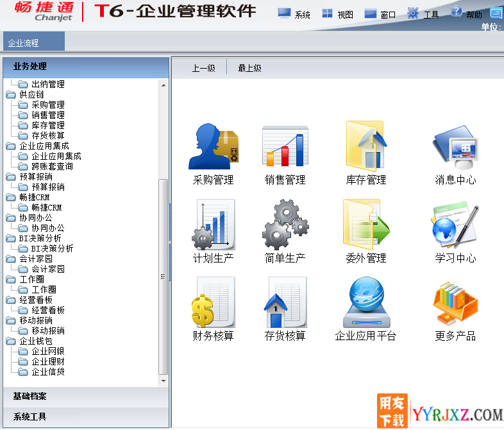Click the 上一级 navigation button
The image size is (504, 430).
point(203,68)
